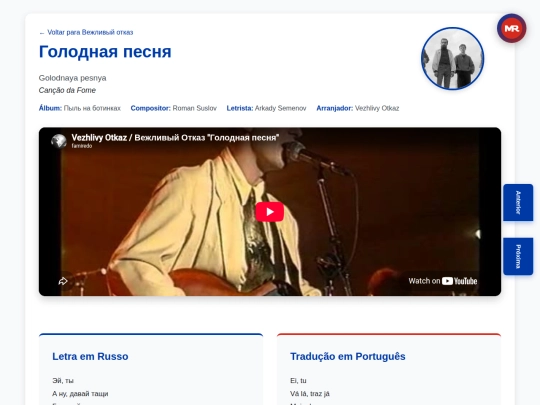The image size is (540, 405).
Task: Open the Próxima song button
Action: [518, 257]
